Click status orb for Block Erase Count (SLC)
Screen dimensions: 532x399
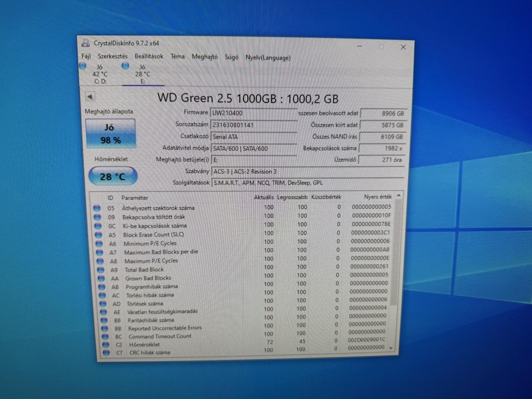click(98, 235)
